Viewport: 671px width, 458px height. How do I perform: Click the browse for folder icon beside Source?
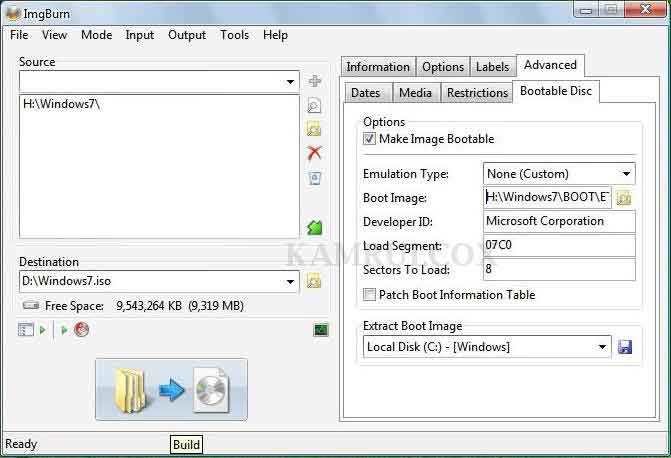(315, 128)
